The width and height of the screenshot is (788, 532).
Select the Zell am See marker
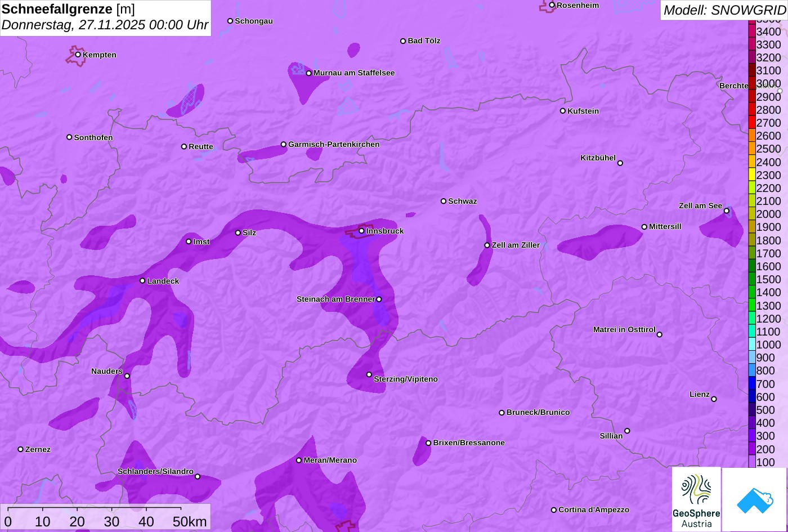tap(726, 211)
